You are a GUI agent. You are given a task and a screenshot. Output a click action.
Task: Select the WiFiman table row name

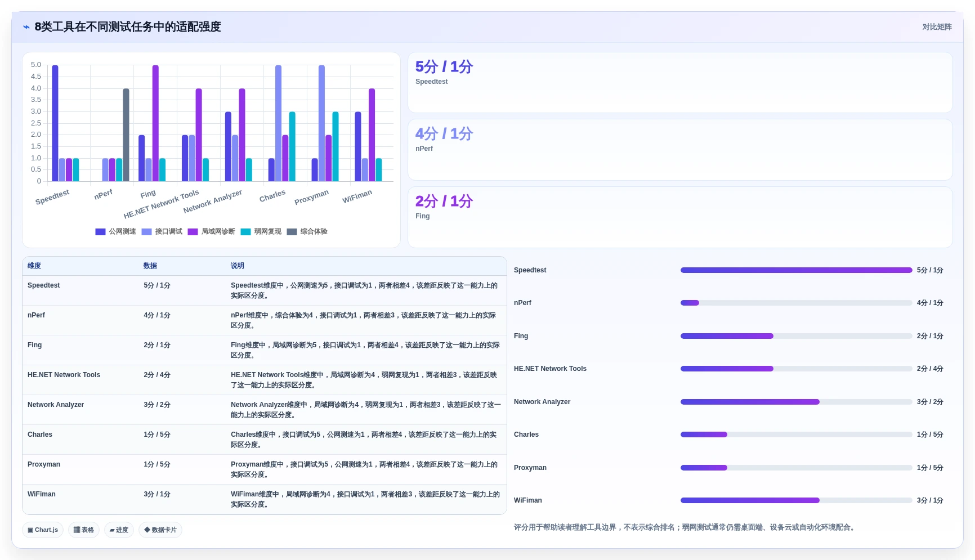click(x=42, y=494)
